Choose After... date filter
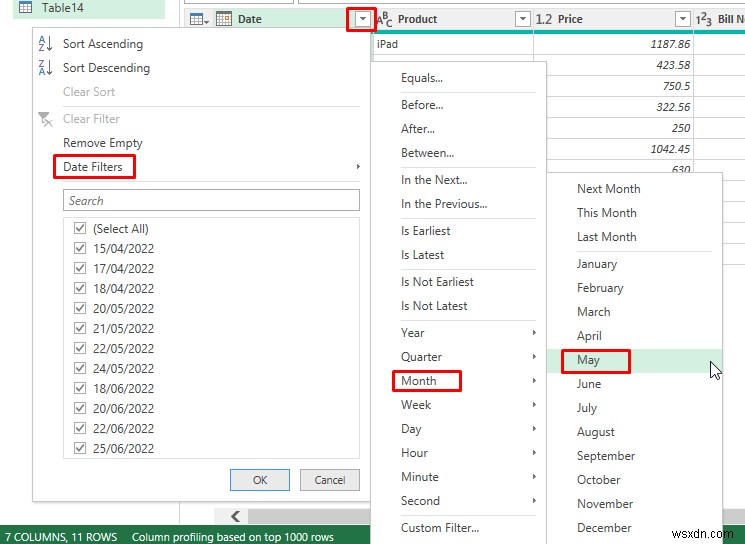The height and width of the screenshot is (544, 745). coord(418,129)
